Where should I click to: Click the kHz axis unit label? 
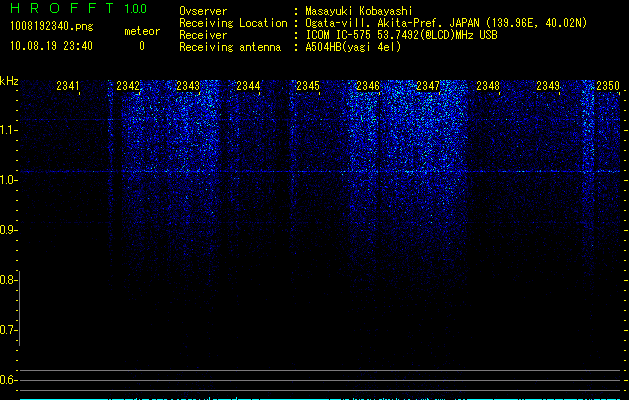pos(9,81)
